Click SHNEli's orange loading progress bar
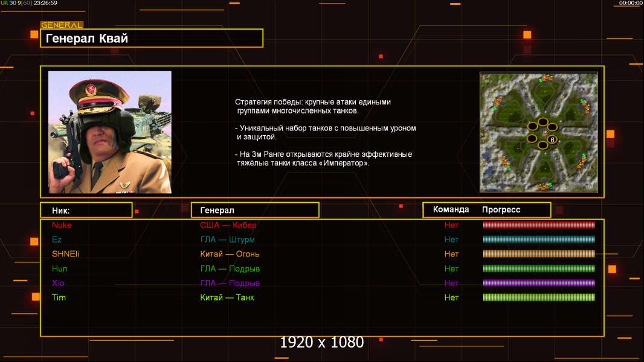Viewport: 644px width, 362px height. (539, 254)
